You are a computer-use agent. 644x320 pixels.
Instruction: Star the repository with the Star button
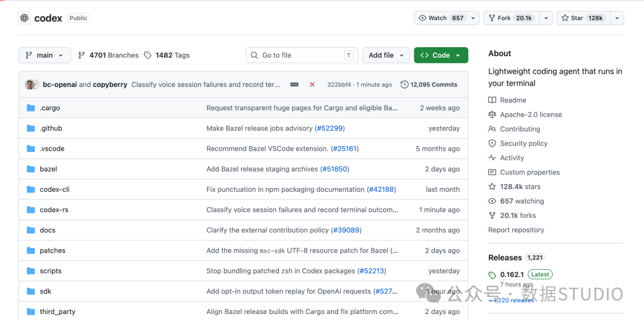pos(584,18)
